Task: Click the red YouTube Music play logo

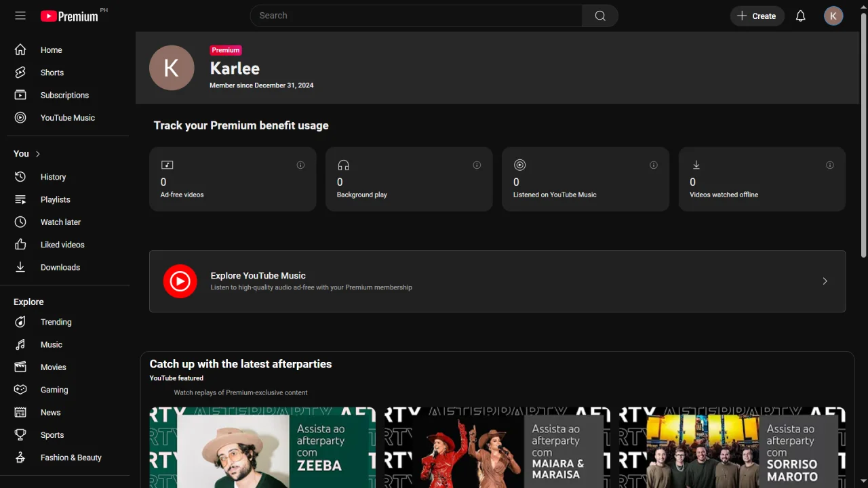Action: [180, 281]
